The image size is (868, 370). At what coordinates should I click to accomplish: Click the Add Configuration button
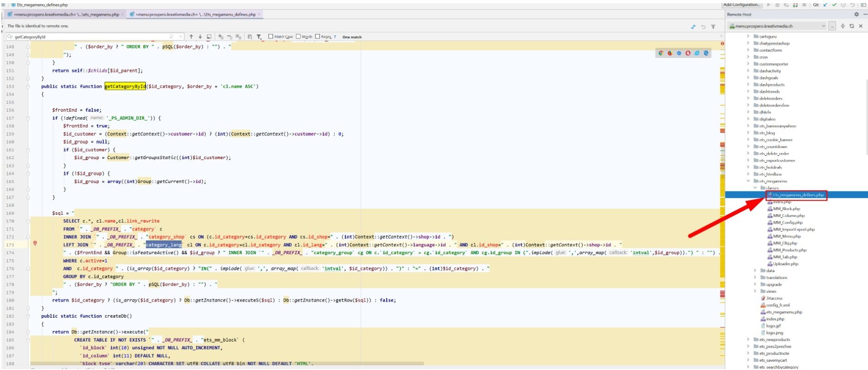pos(742,5)
